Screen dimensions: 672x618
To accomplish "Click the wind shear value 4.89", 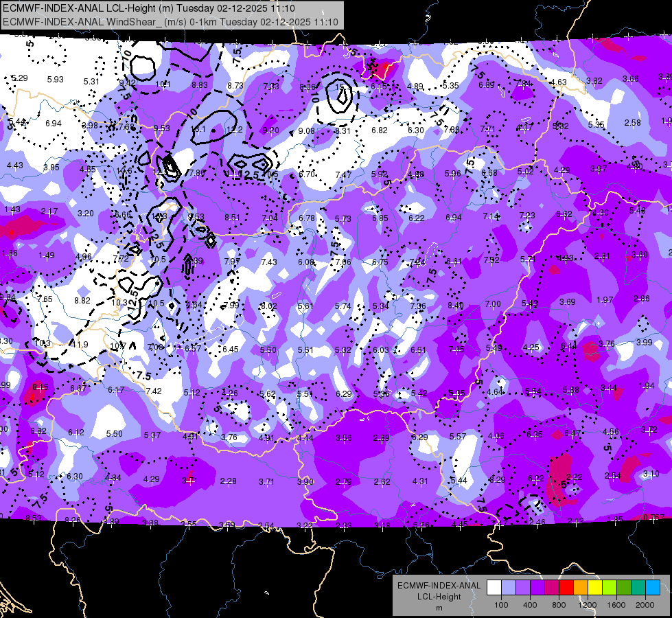I will point(415,87).
